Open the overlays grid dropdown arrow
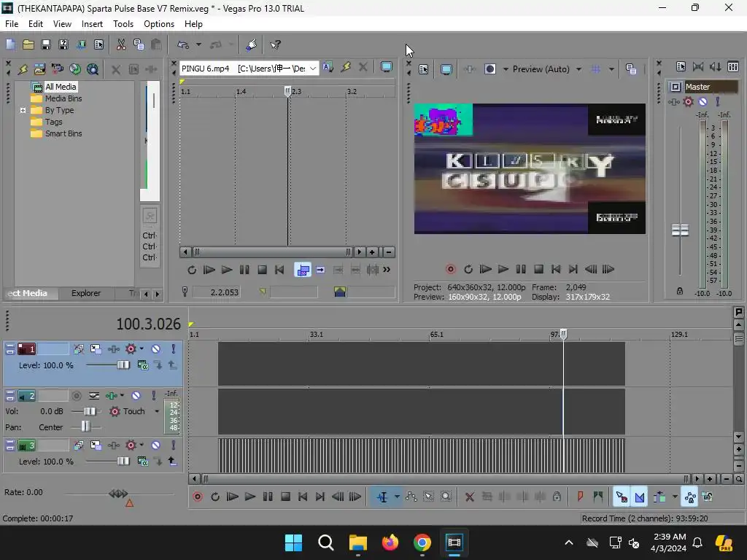Image resolution: width=747 pixels, height=560 pixels. click(611, 69)
